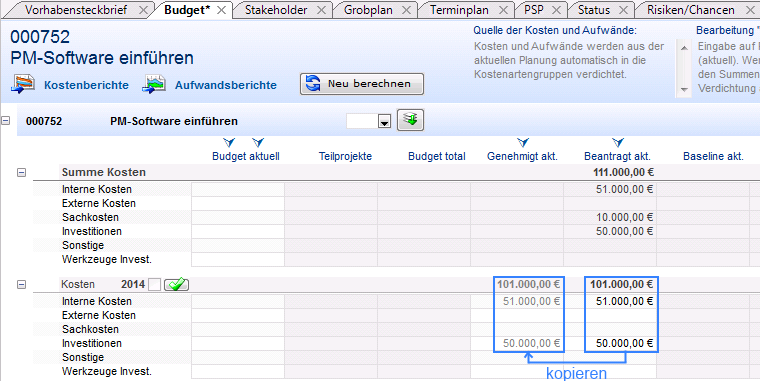Click Beantragt 51.000,00 € in Kosten 2014
760x381 pixels.
(625, 301)
